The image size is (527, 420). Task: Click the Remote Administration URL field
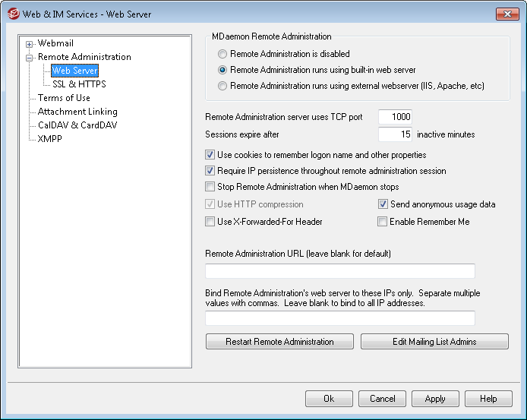pos(339,272)
